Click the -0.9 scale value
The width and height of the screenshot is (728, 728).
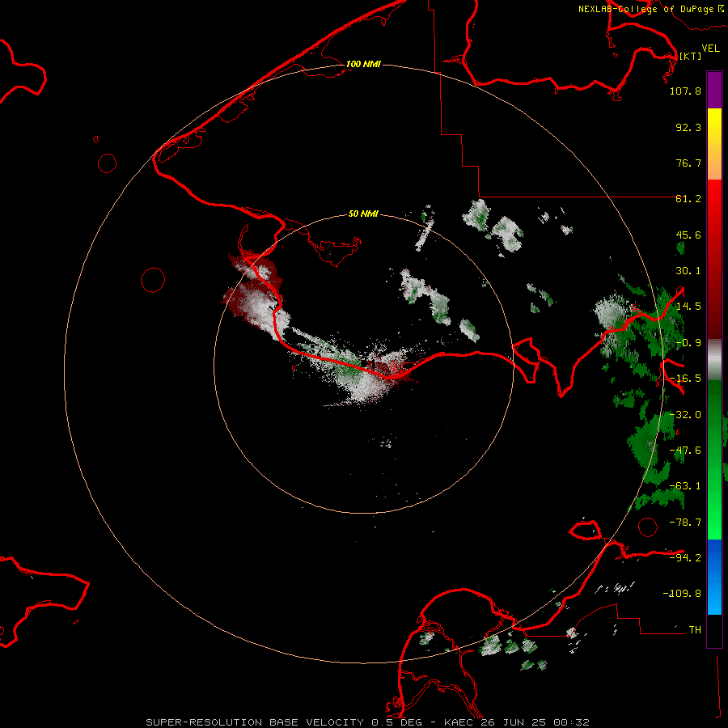click(x=688, y=343)
